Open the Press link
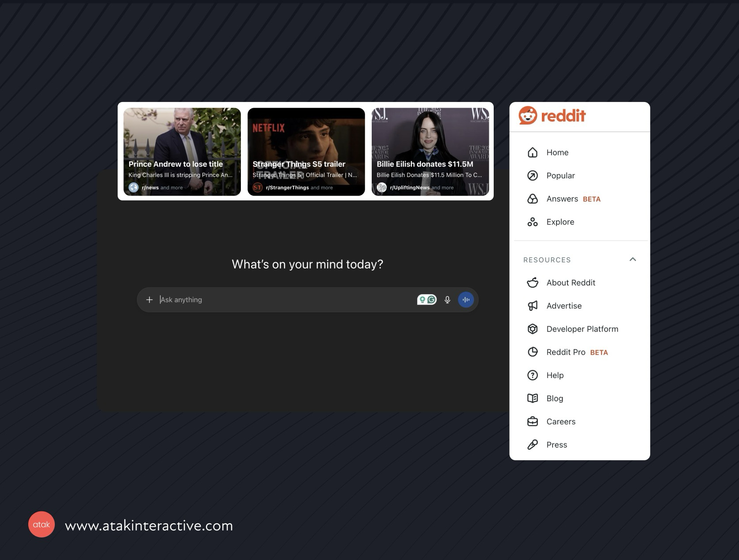The width and height of the screenshot is (739, 560). click(x=556, y=445)
